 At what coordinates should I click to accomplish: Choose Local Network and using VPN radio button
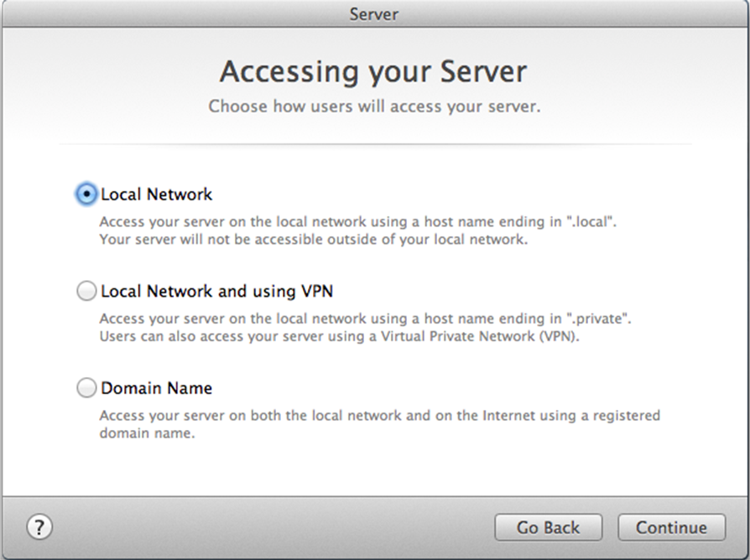click(86, 291)
